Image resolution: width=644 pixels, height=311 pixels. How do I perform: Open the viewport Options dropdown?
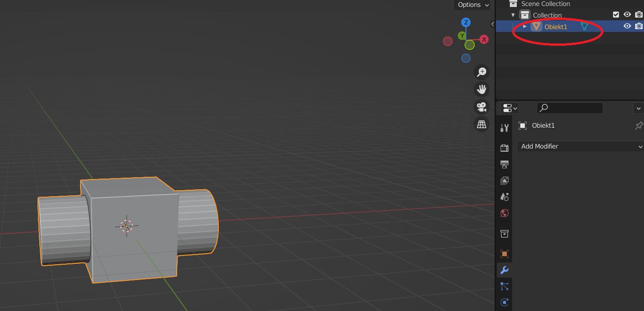[472, 5]
